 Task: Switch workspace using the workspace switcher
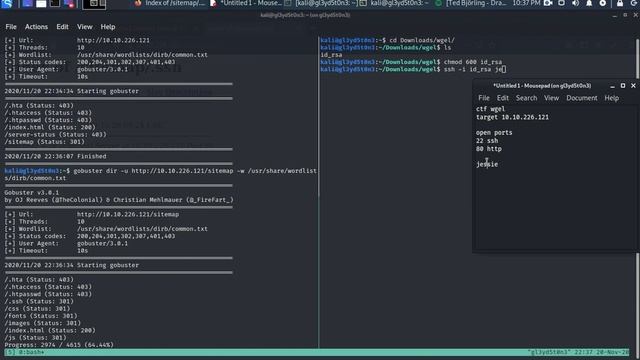click(x=94, y=4)
